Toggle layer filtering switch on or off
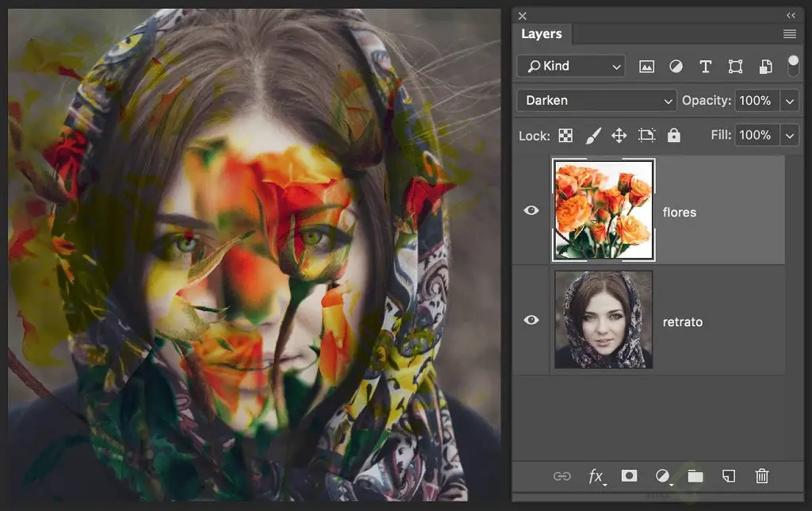The width and height of the screenshot is (812, 511). 793,65
